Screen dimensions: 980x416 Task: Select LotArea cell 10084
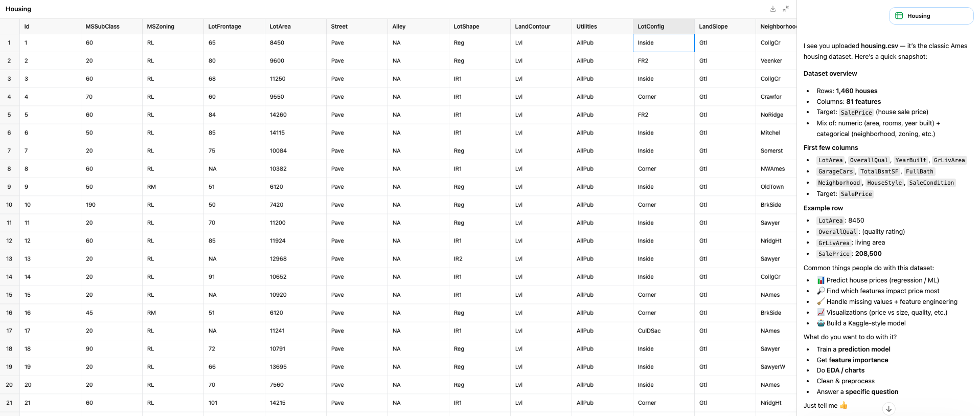coord(295,151)
